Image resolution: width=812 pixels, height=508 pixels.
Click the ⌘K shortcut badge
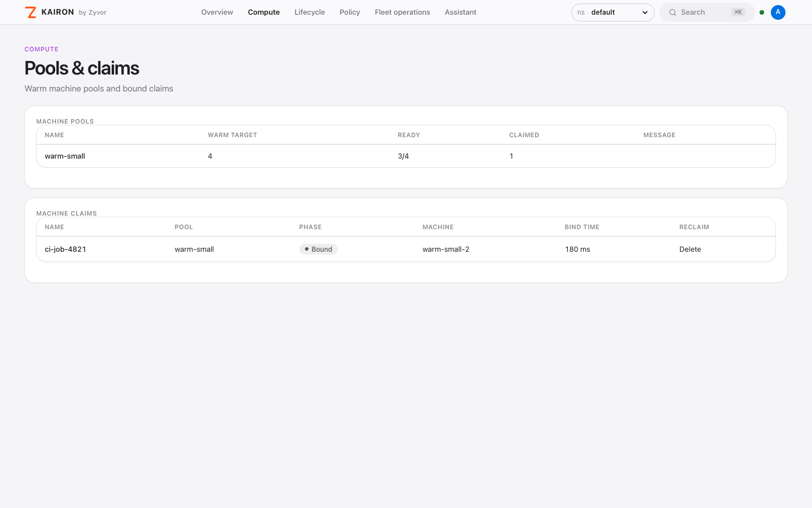(x=738, y=12)
